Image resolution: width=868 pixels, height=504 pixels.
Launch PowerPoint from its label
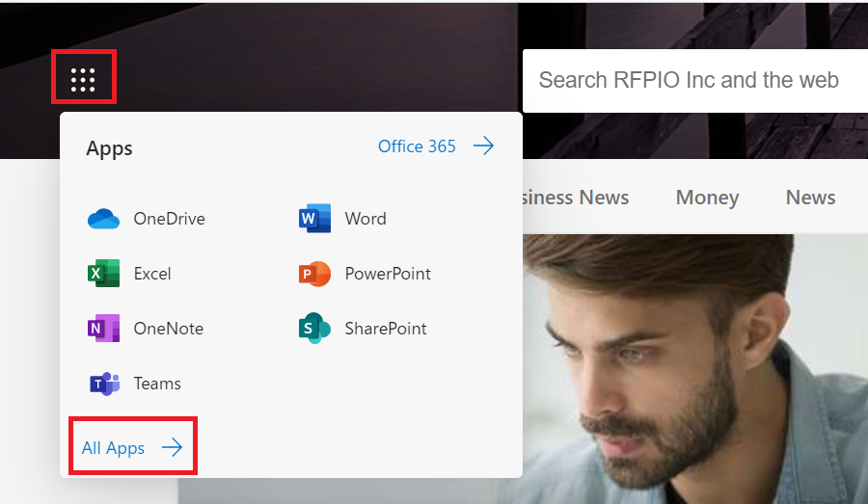[388, 274]
